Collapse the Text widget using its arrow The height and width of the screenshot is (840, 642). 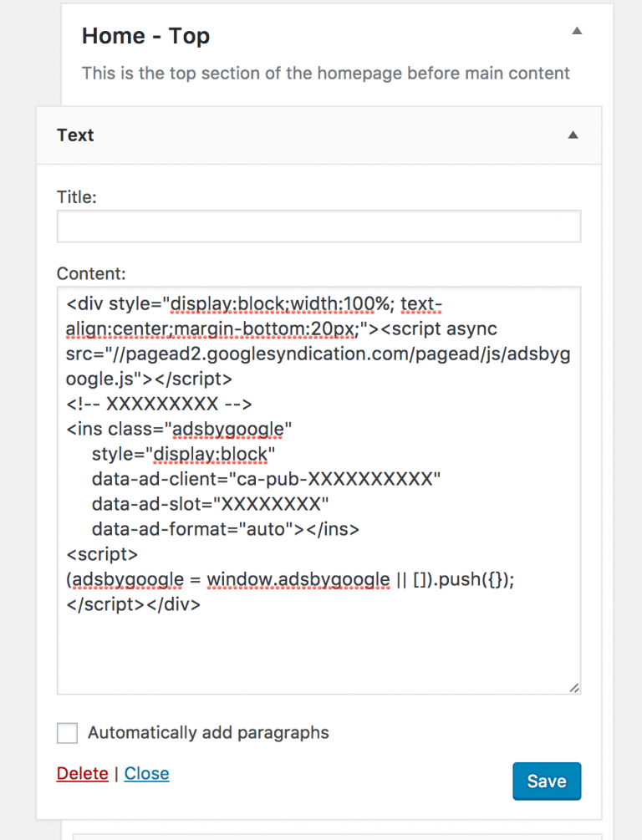(573, 135)
